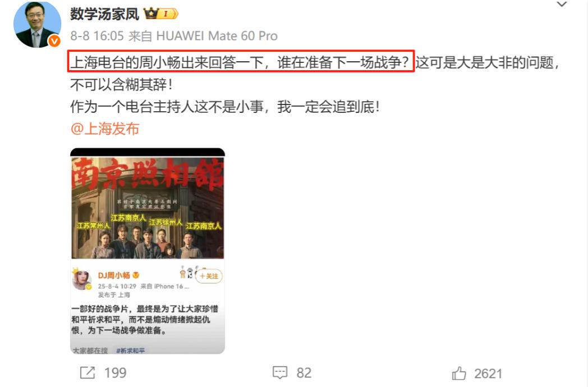Click the +关注 follow button
The width and height of the screenshot is (588, 387).
(209, 276)
